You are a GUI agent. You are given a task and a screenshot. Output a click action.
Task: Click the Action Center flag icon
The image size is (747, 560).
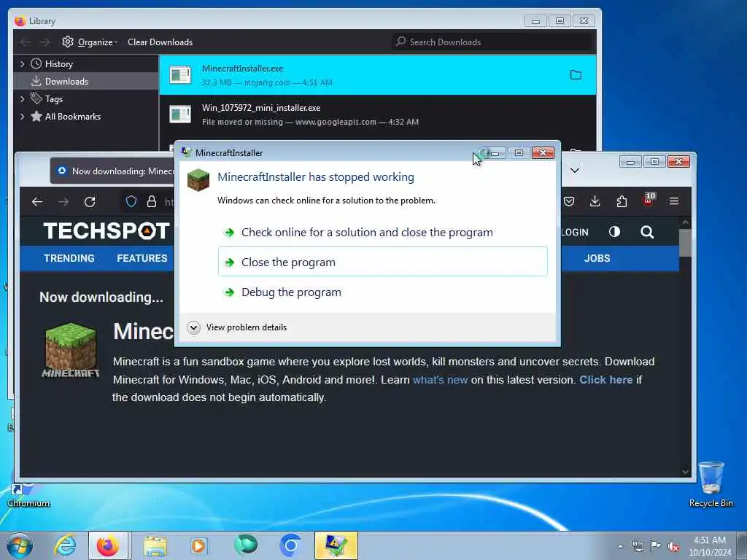(x=656, y=546)
